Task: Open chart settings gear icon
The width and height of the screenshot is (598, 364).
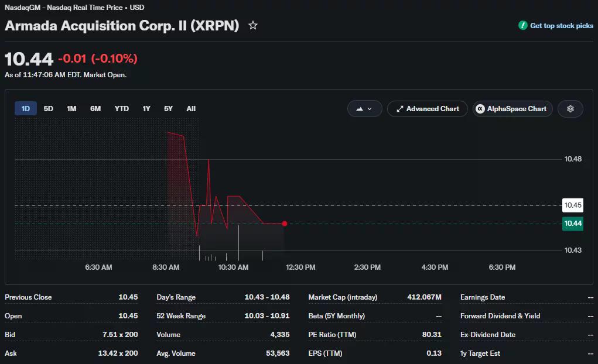Action: pos(570,109)
